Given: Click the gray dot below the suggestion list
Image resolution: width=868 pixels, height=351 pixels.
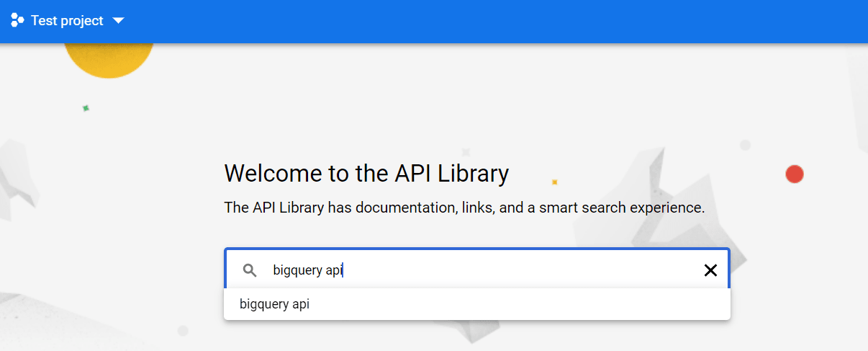Looking at the screenshot, I should (183, 331).
